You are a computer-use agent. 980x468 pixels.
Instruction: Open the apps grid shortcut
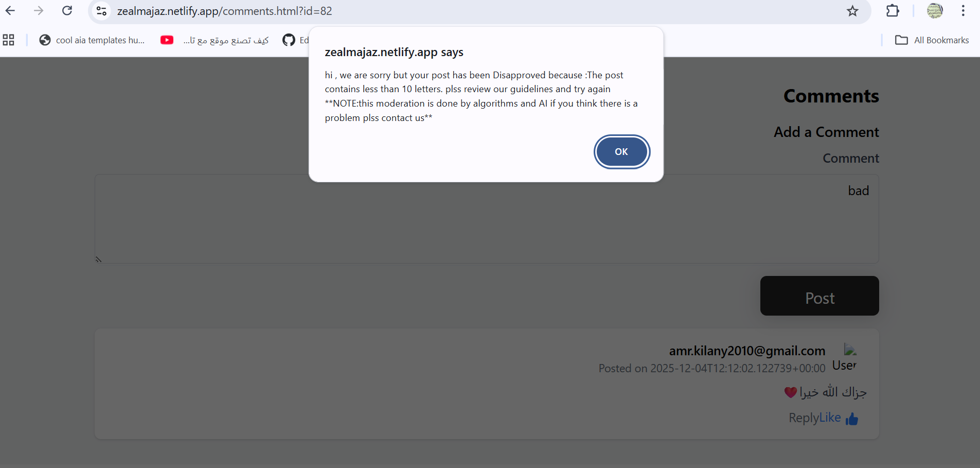(9, 40)
